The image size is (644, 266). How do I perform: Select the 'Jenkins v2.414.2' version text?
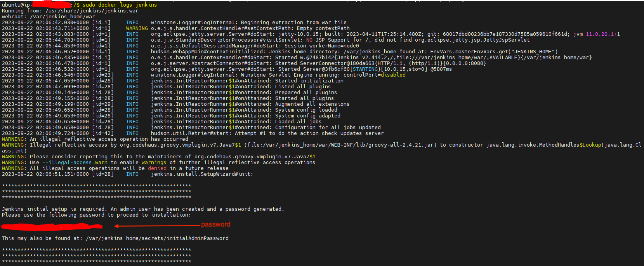tap(362, 58)
